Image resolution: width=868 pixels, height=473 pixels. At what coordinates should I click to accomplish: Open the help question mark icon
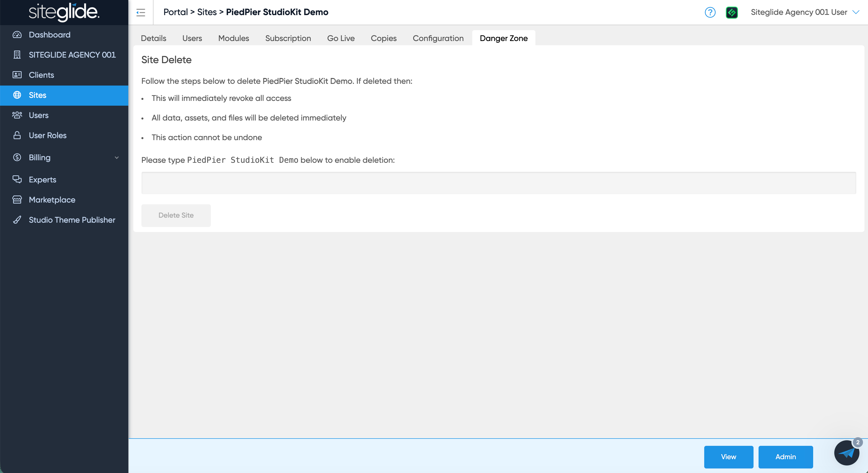pyautogui.click(x=710, y=13)
